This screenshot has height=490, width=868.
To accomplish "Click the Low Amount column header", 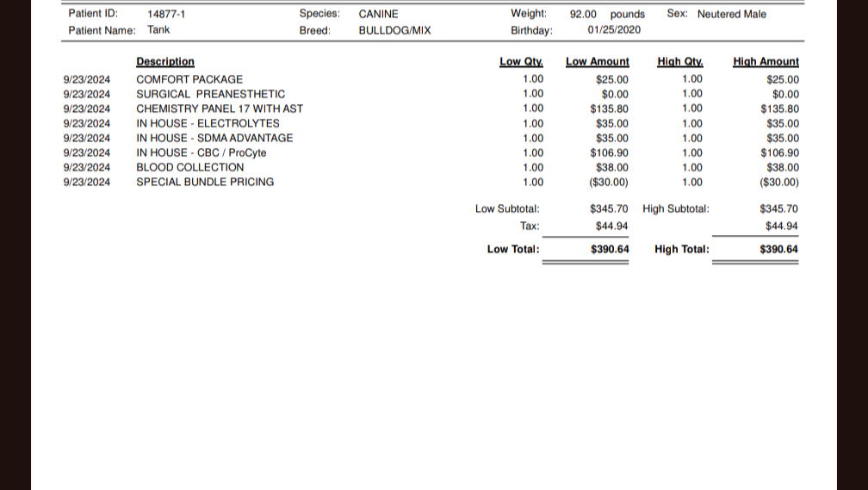I will click(x=597, y=62).
